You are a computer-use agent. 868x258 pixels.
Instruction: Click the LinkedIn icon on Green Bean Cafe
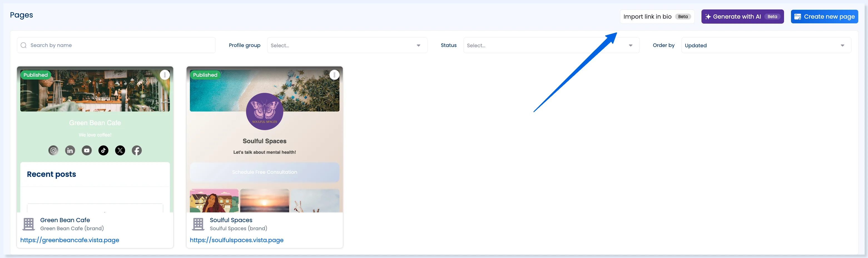(70, 150)
